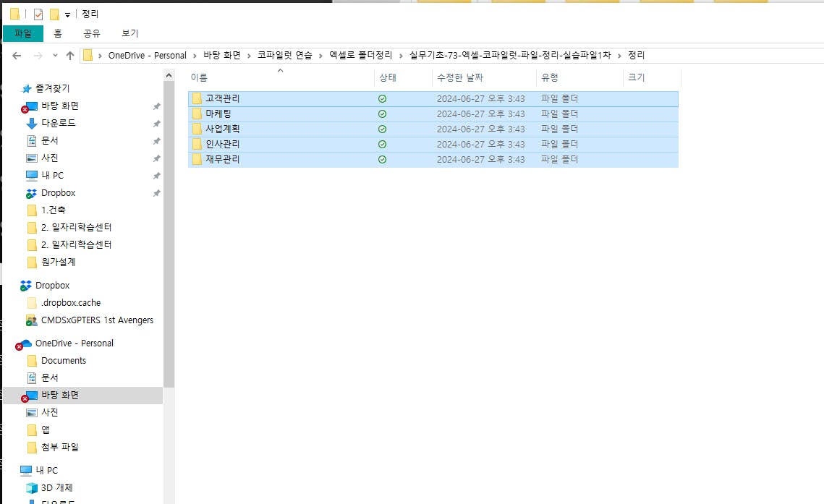Image resolution: width=824 pixels, height=504 pixels.
Task: Select the 재무관리 folder icon
Action: pos(197,159)
